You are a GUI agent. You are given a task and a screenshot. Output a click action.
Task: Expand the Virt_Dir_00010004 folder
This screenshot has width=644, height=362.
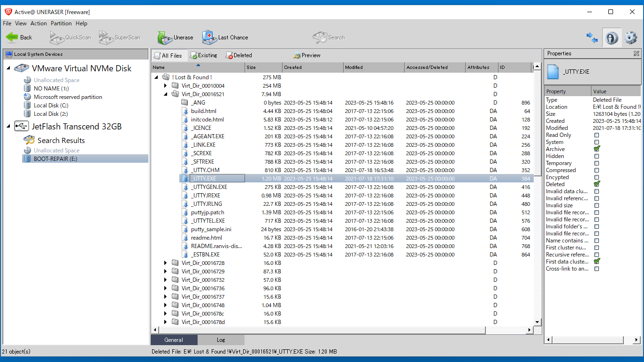(x=165, y=86)
